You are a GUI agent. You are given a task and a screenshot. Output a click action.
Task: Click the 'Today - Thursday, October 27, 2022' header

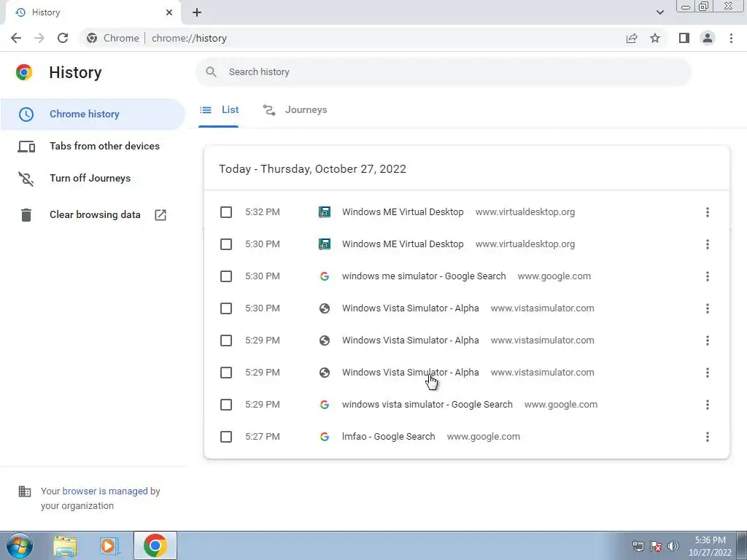tap(312, 169)
